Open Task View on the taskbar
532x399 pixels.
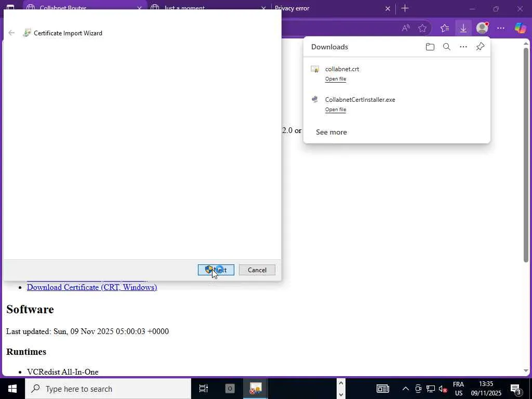pyautogui.click(x=204, y=389)
